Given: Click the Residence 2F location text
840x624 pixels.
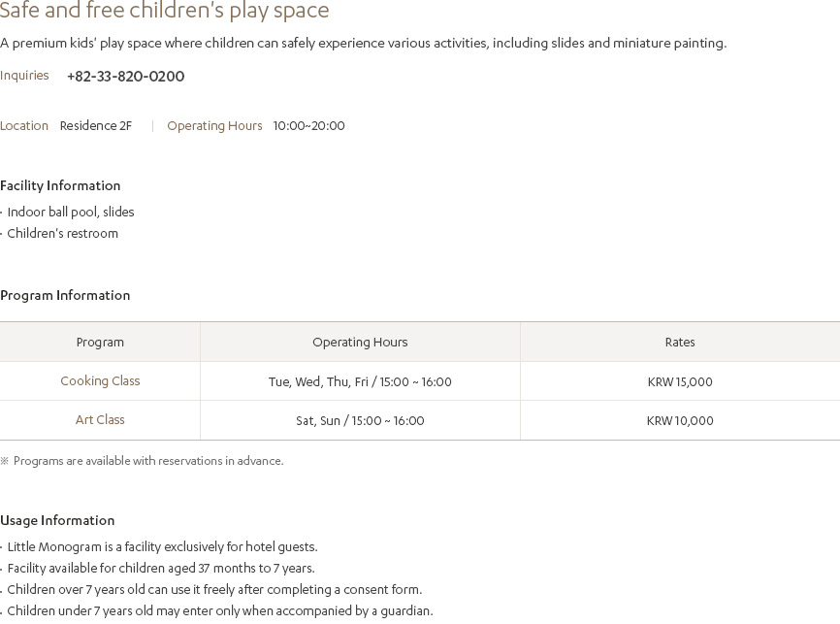Looking at the screenshot, I should (x=96, y=125).
